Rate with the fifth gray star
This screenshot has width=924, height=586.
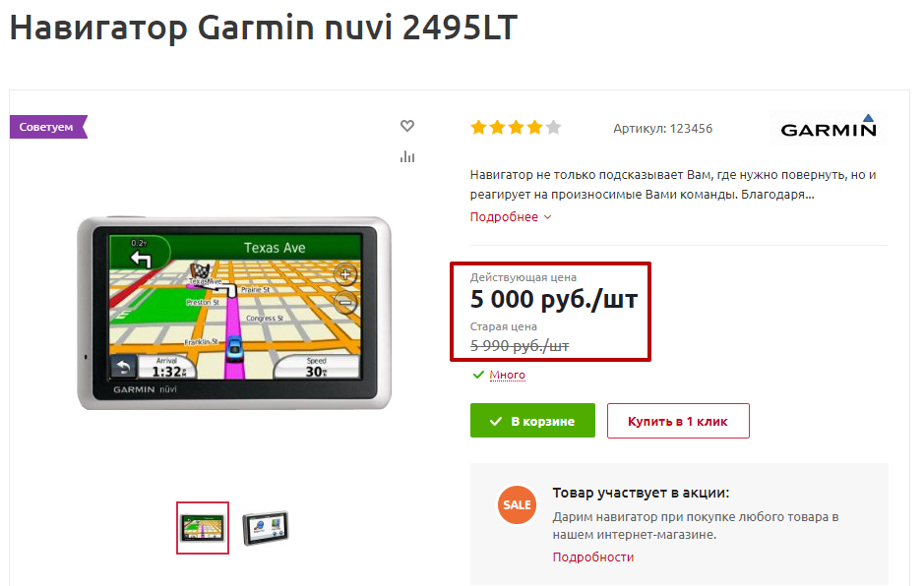[553, 127]
